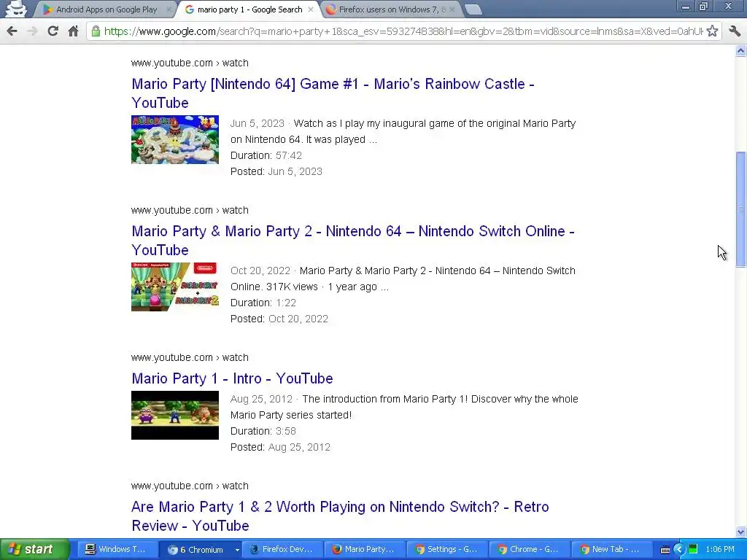Click the 'Posted: Oct 20, 2022' text
The width and height of the screenshot is (747, 560).
tap(279, 319)
